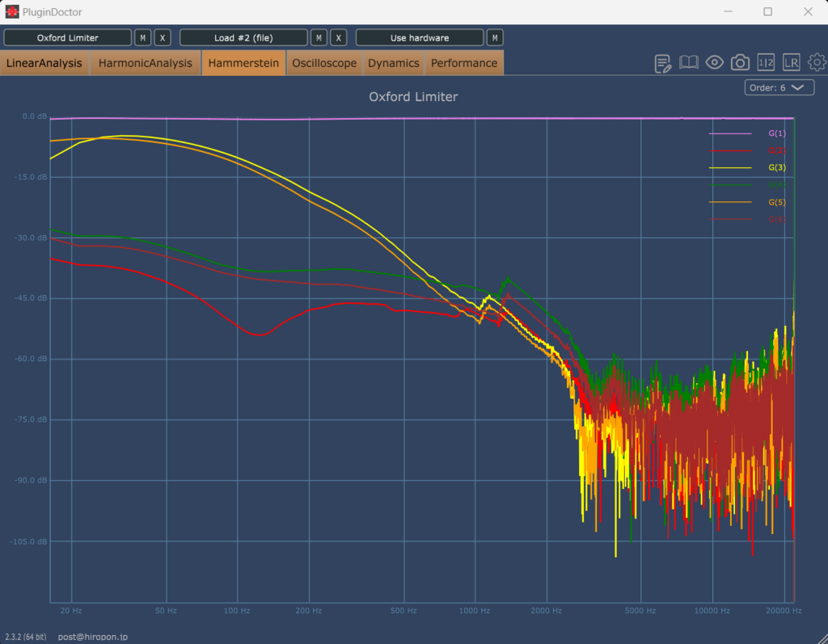828x644 pixels.
Task: Open the Dynamics tab
Action: pyautogui.click(x=394, y=63)
